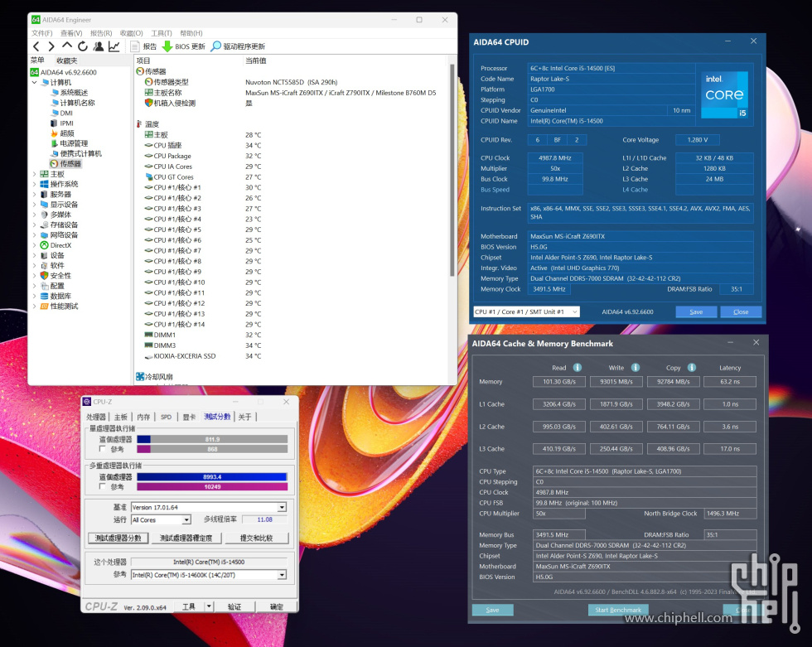Open the 文件(F) menu
812x647 pixels.
pos(42,33)
